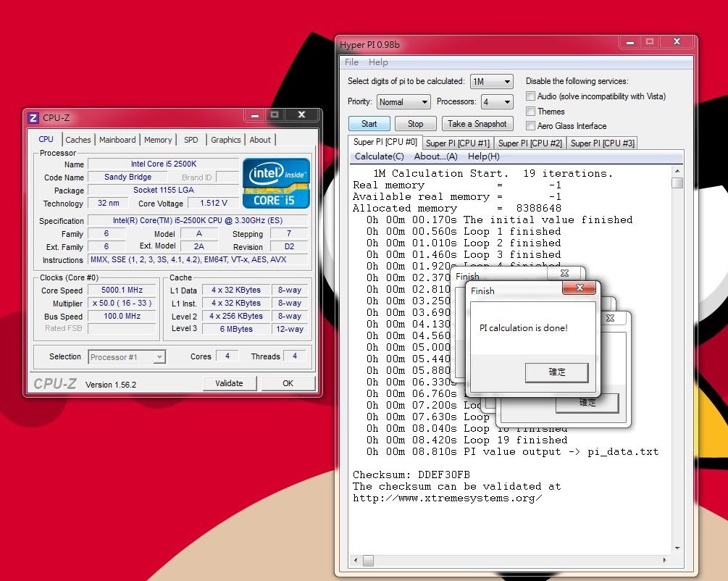
Task: Open the Priority dropdown set to Normal
Action: (x=403, y=101)
